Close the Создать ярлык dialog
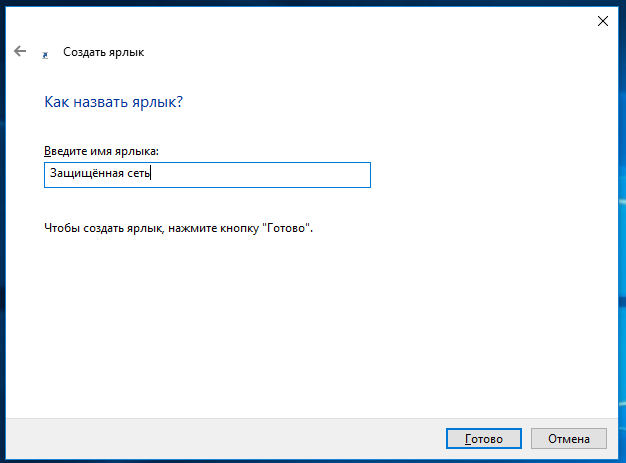The height and width of the screenshot is (463, 626). coord(602,21)
